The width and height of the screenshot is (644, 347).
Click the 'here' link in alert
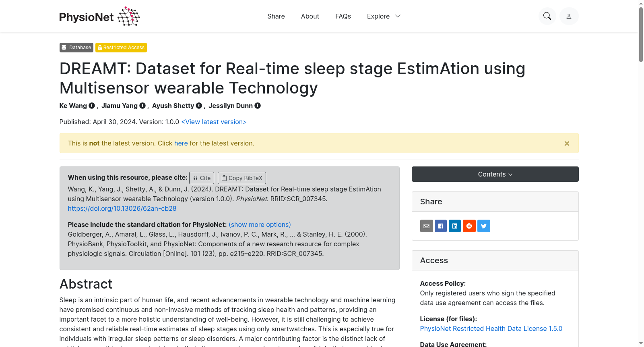[181, 143]
